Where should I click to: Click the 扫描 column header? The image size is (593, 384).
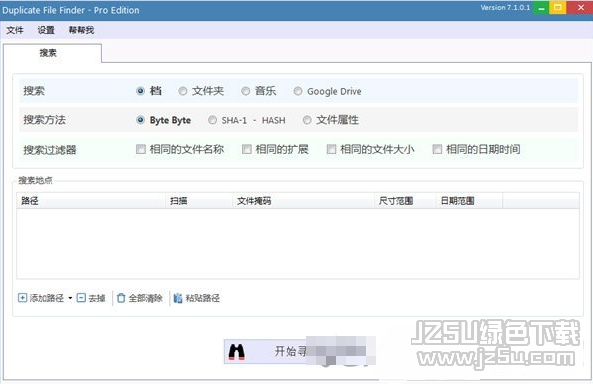(199, 201)
